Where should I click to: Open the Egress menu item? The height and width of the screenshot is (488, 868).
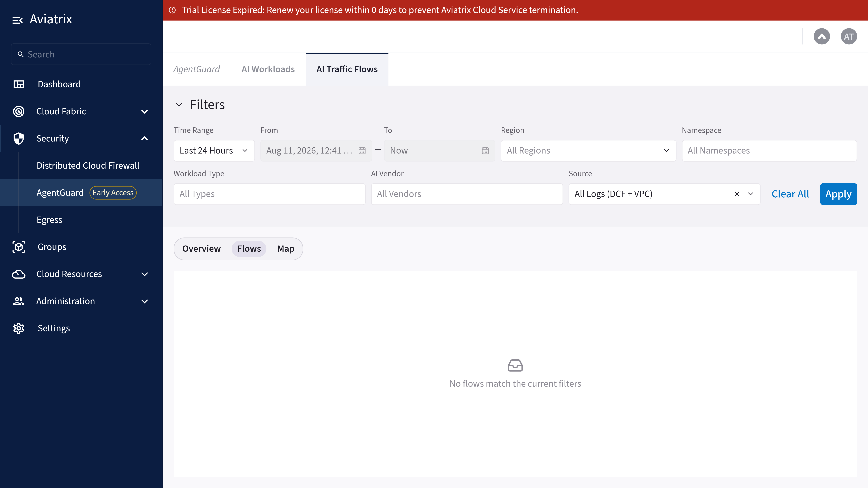point(50,220)
